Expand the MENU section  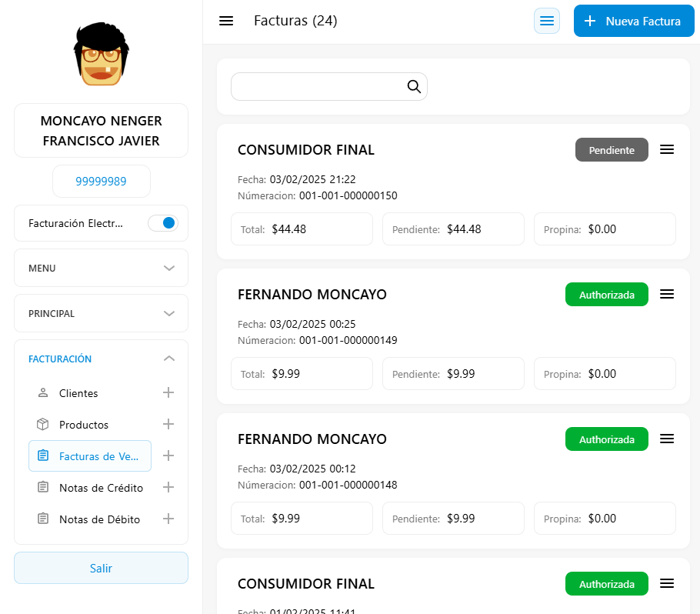(101, 269)
